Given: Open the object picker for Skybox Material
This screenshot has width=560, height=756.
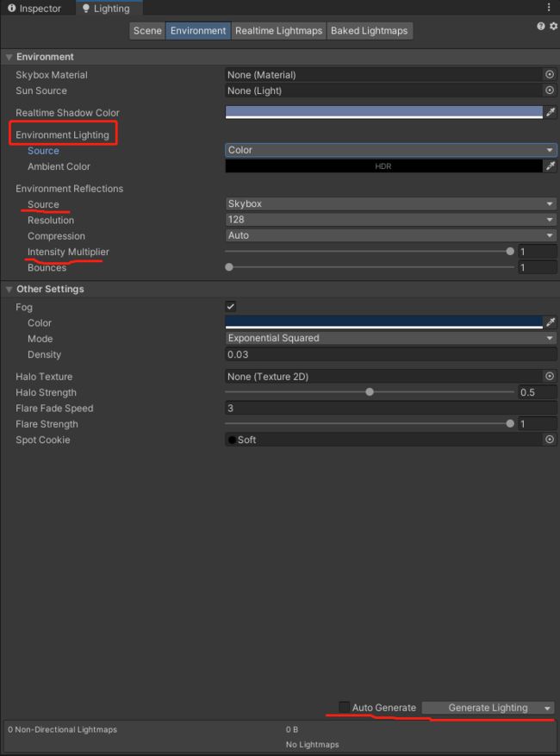Looking at the screenshot, I should [550, 74].
